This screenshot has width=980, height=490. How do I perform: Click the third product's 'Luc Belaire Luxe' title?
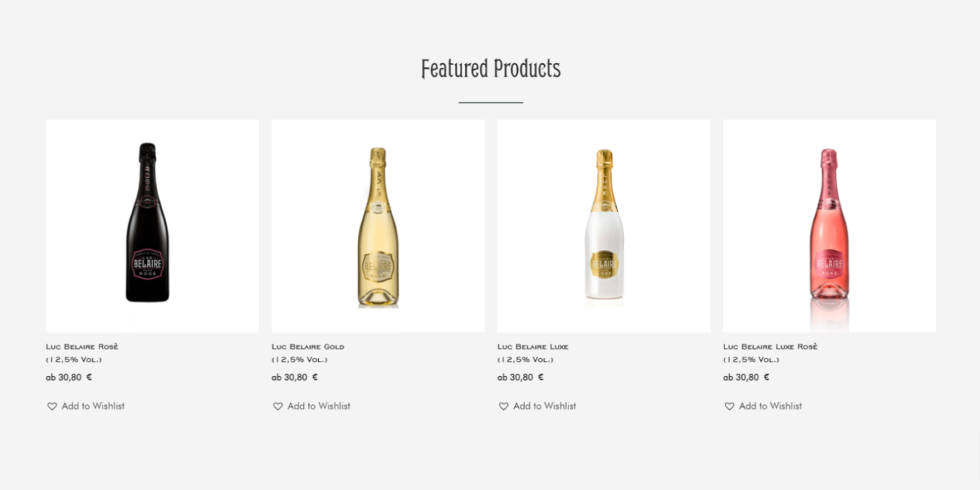(533, 347)
